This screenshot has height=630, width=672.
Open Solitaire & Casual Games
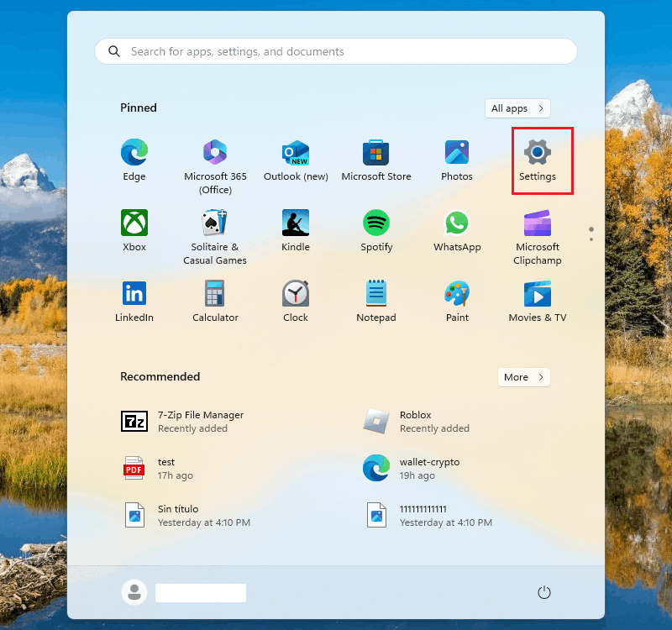pos(215,237)
